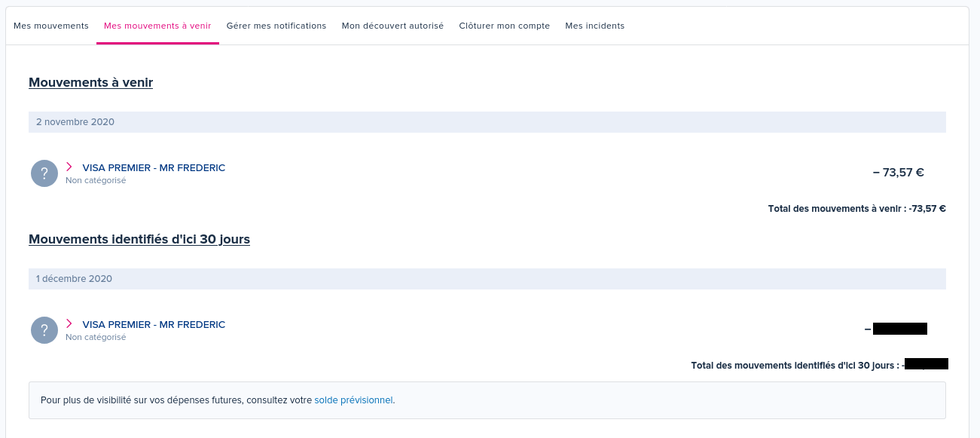Go to the Mon découvert autorisé tab
The width and height of the screenshot is (980, 438).
click(x=392, y=26)
